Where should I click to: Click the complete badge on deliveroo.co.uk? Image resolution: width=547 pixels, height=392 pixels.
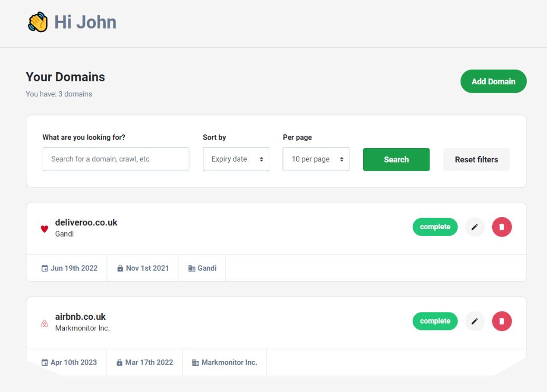tap(435, 227)
